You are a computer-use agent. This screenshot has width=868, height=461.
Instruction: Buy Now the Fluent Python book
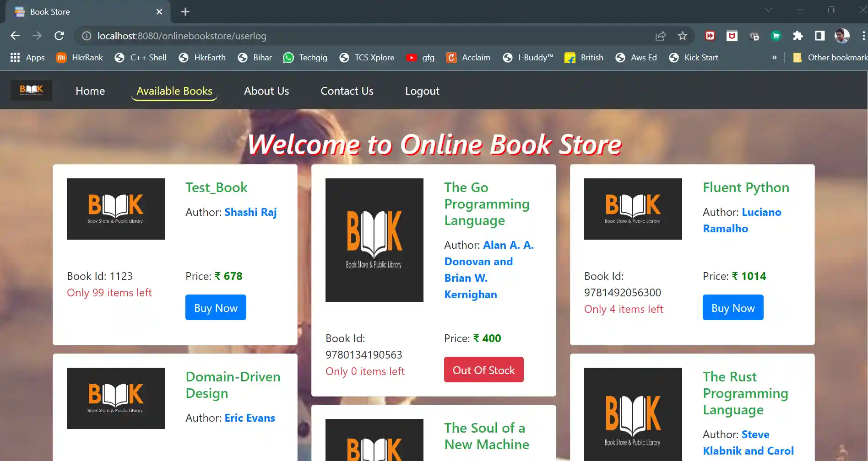click(733, 308)
